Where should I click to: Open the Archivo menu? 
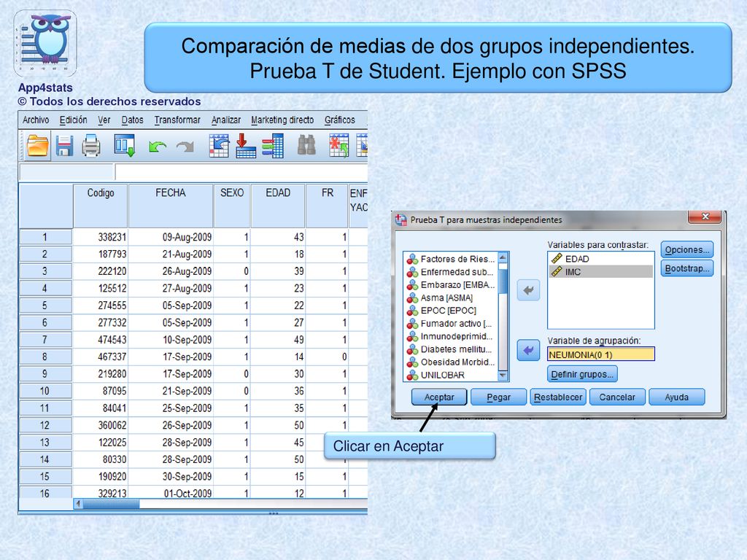click(x=36, y=120)
